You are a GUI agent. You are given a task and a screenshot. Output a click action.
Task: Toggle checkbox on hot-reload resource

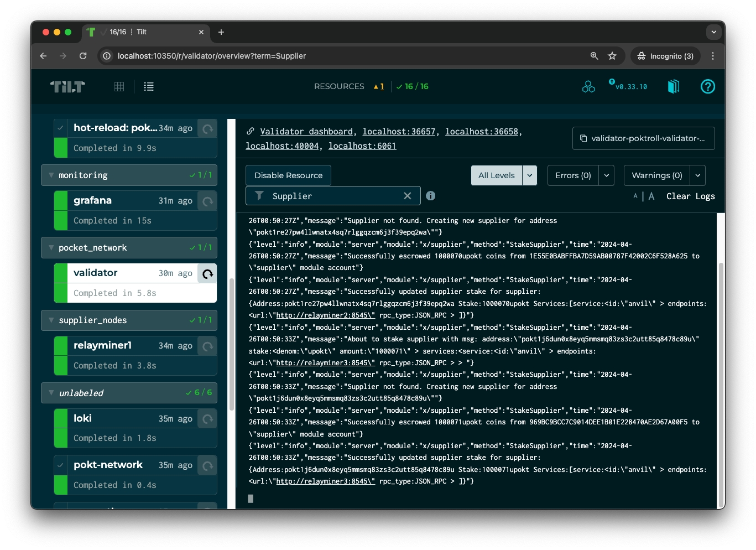(61, 128)
